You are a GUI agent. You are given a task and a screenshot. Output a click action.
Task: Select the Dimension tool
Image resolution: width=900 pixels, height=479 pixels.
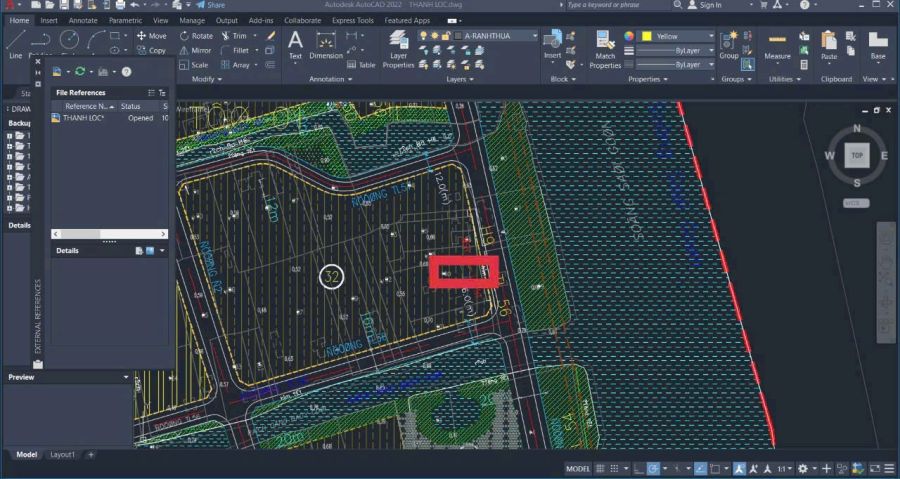326,44
